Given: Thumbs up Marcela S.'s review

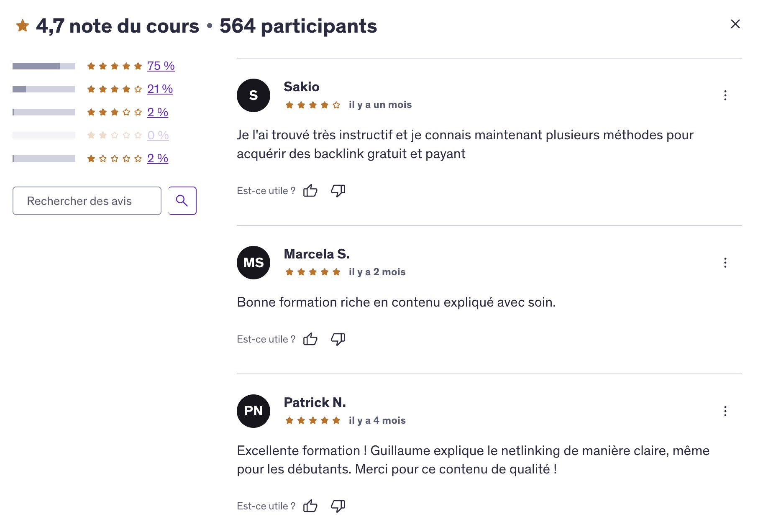Looking at the screenshot, I should pyautogui.click(x=310, y=339).
